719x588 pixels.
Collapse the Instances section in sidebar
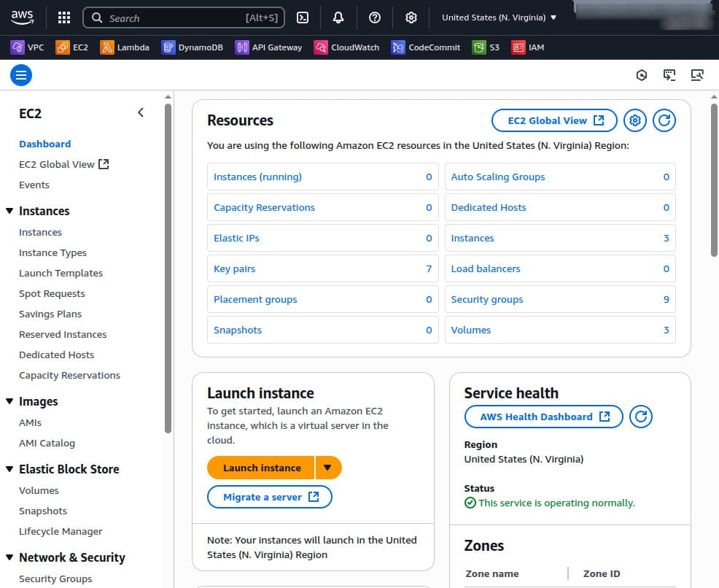pyautogui.click(x=9, y=211)
